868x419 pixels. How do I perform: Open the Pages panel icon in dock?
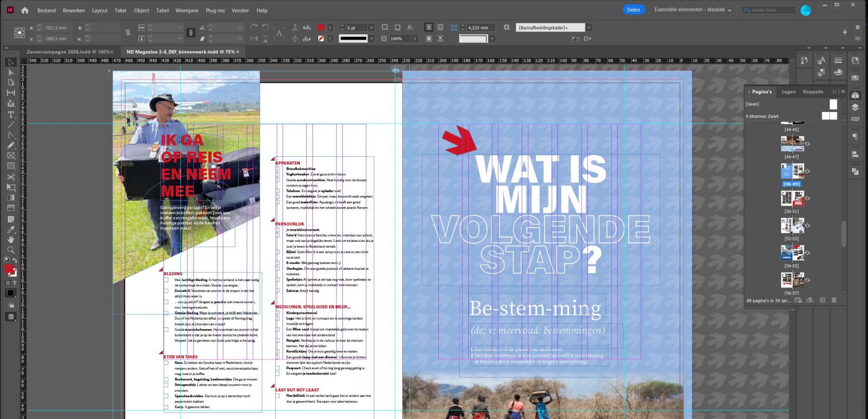point(855,95)
